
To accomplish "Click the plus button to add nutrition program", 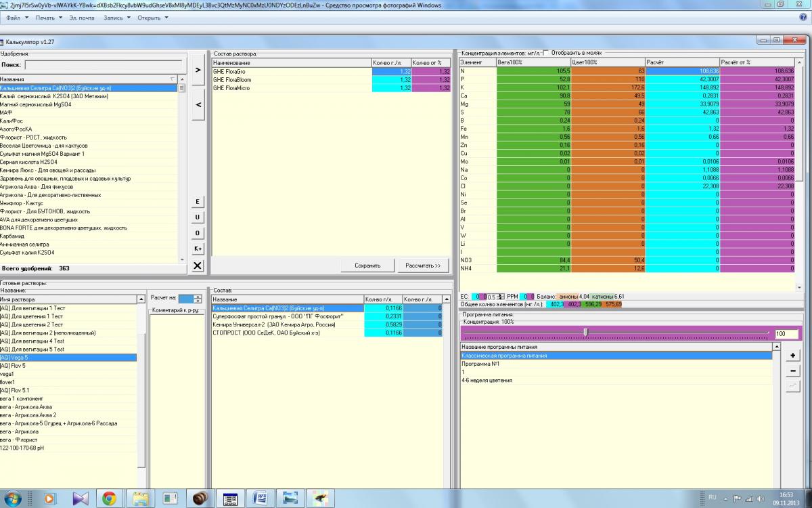I will click(x=792, y=356).
